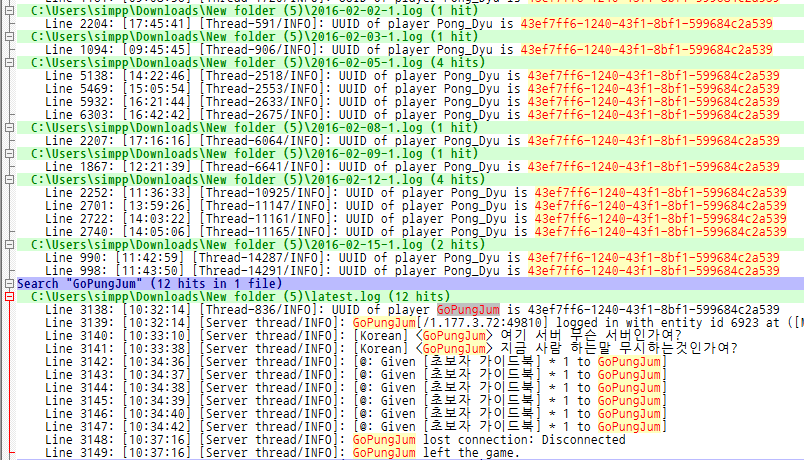Click result row Line 6303 Thread-2675

[412, 115]
